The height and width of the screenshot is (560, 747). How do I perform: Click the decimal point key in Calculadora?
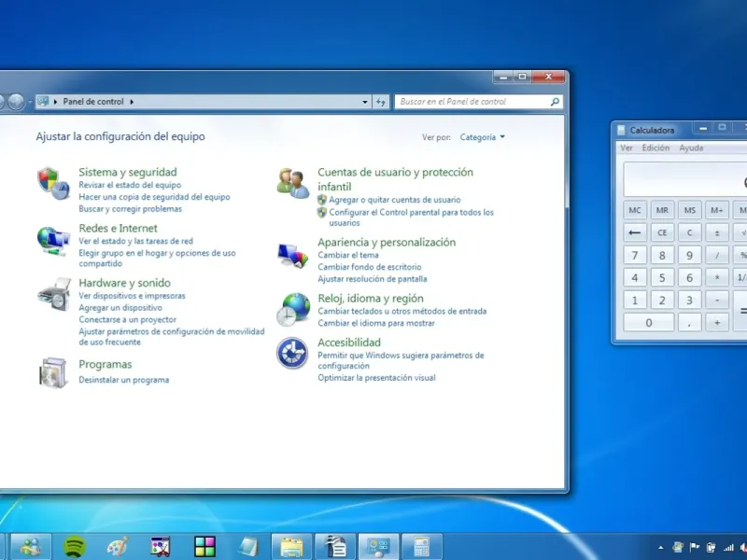(x=689, y=323)
